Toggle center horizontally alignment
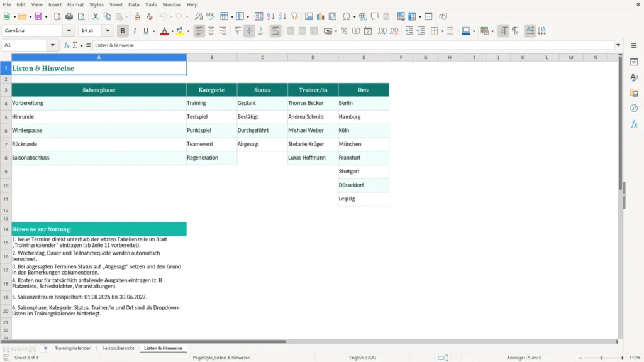Image resolution: width=644 pixels, height=362 pixels. tap(211, 31)
